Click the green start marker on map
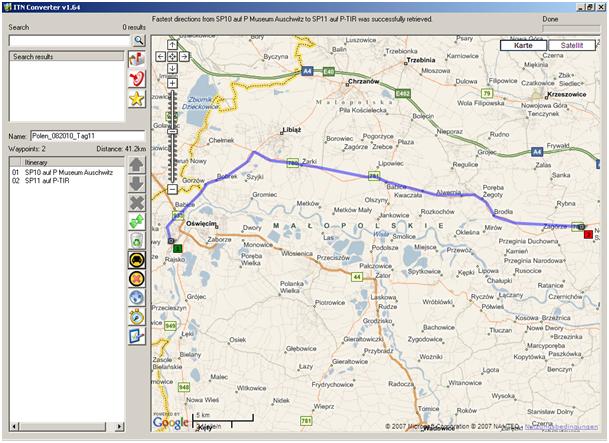 click(177, 248)
